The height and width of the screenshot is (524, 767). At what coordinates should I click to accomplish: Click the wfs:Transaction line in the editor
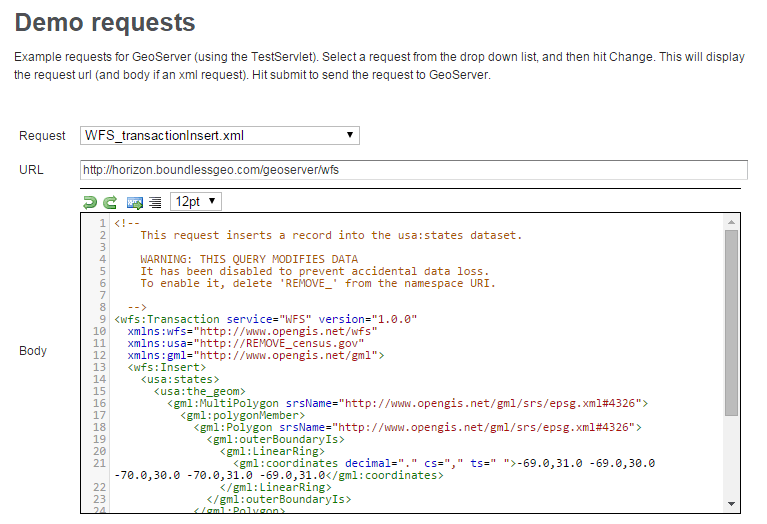(x=265, y=320)
